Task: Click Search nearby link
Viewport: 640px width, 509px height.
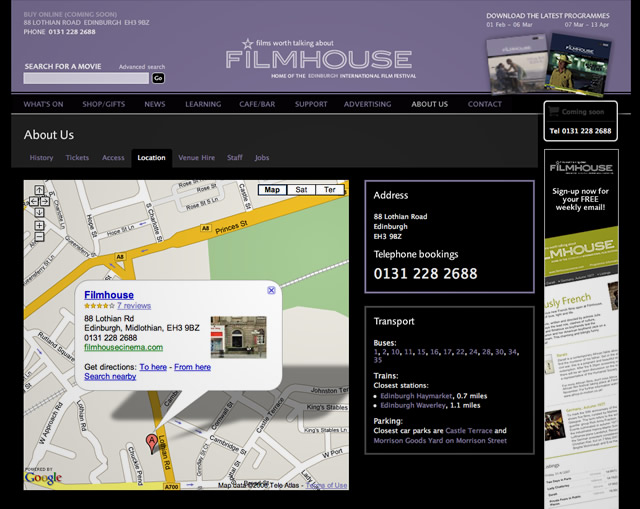Action: click(110, 376)
